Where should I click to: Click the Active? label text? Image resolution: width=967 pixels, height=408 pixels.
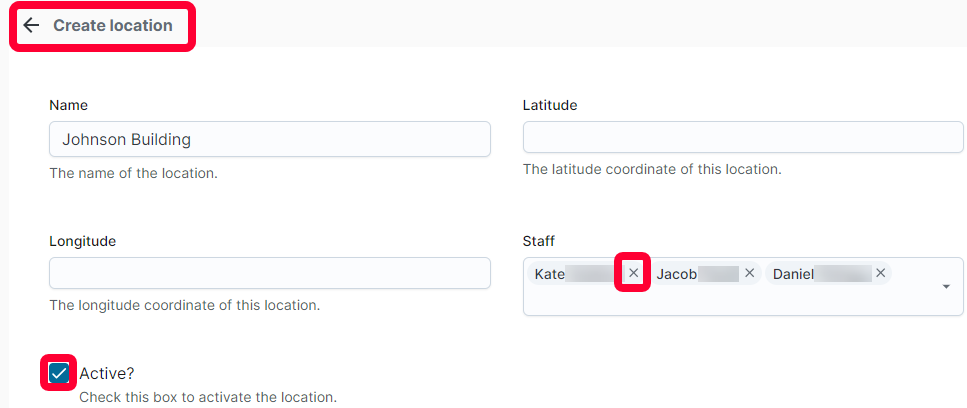pyautogui.click(x=107, y=373)
